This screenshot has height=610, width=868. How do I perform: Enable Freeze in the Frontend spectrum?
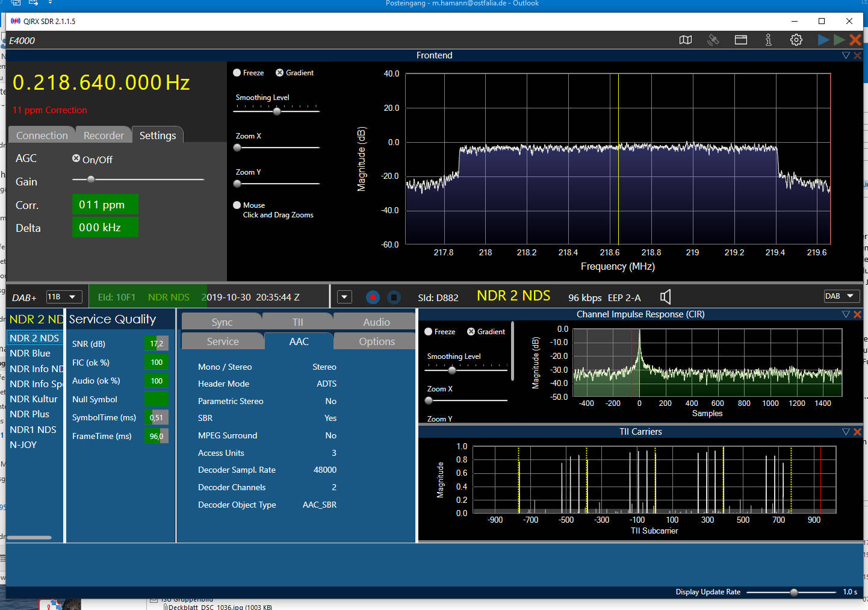click(237, 73)
